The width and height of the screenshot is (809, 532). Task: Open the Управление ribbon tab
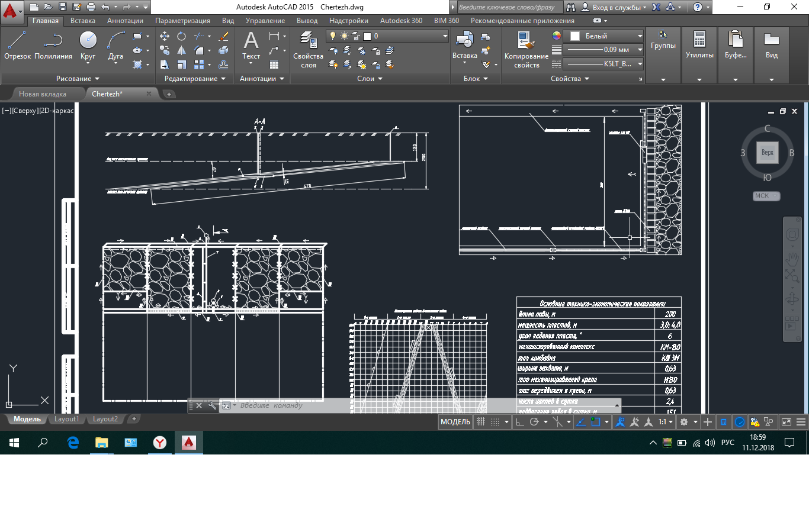265,21
